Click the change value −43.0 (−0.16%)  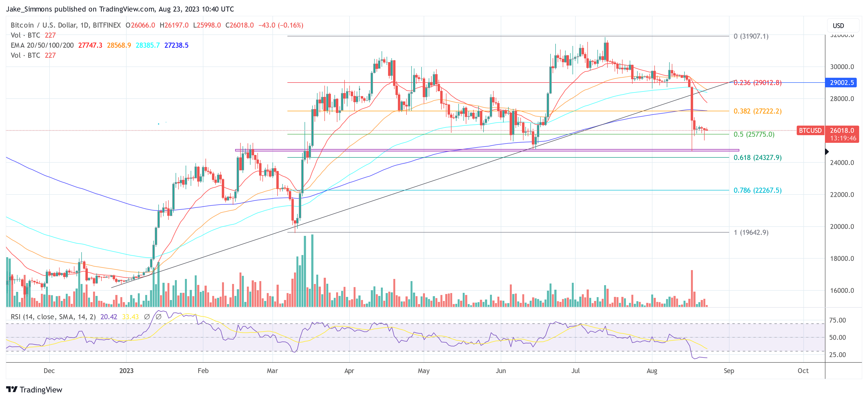[x=281, y=25]
